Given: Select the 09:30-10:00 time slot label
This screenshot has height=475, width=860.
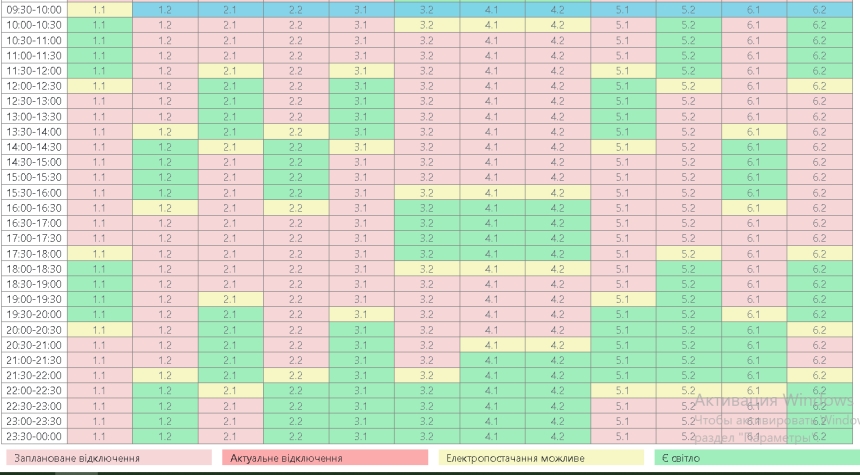Looking at the screenshot, I should tap(33, 9).
